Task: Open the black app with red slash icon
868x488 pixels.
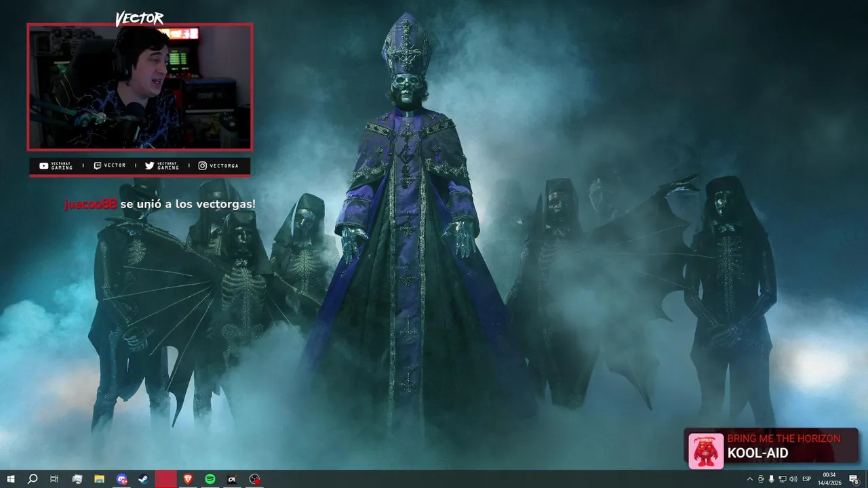Action: [x=232, y=479]
